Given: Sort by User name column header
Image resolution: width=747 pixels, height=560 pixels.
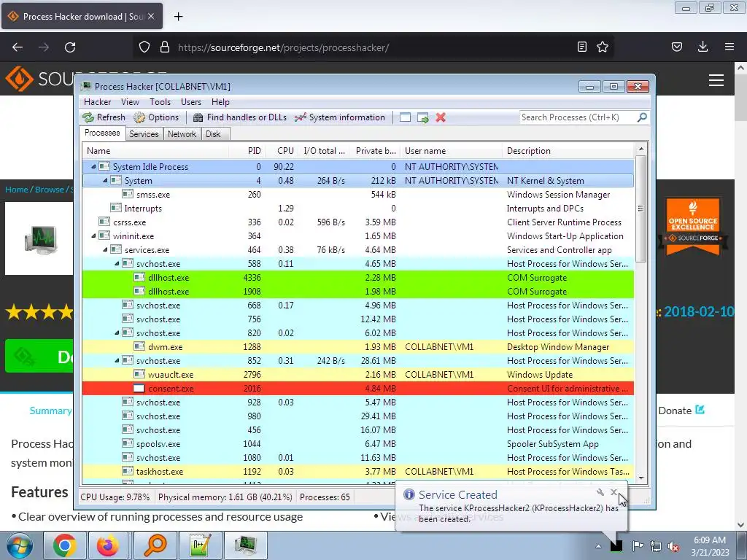Looking at the screenshot, I should click(x=451, y=151).
